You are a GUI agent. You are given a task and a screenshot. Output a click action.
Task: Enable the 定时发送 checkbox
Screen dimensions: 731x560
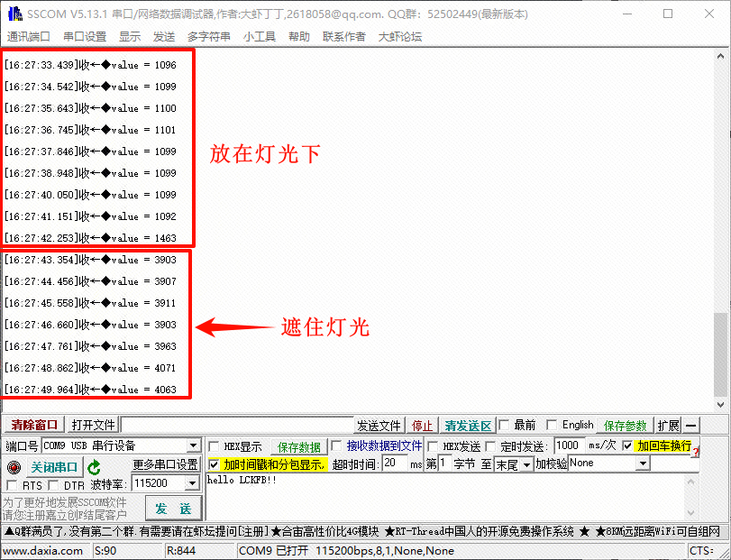pyautogui.click(x=489, y=446)
